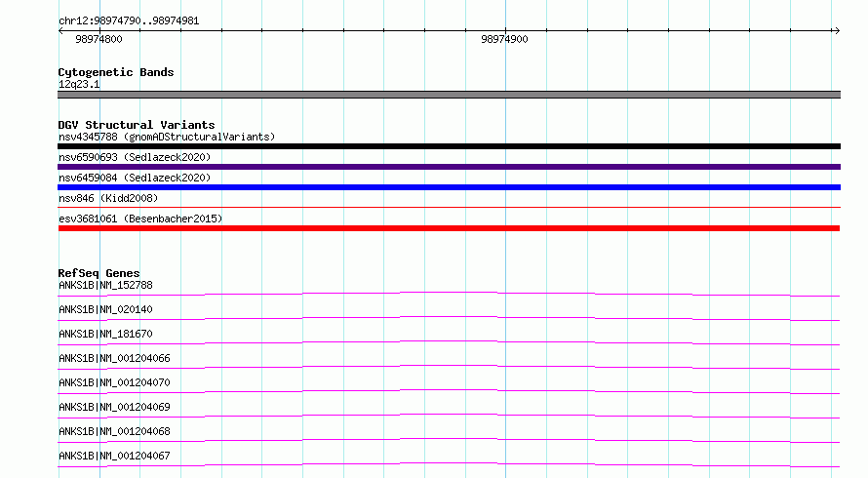Select the thin red nsv846 variant line
The image size is (868, 478).
coord(449,207)
